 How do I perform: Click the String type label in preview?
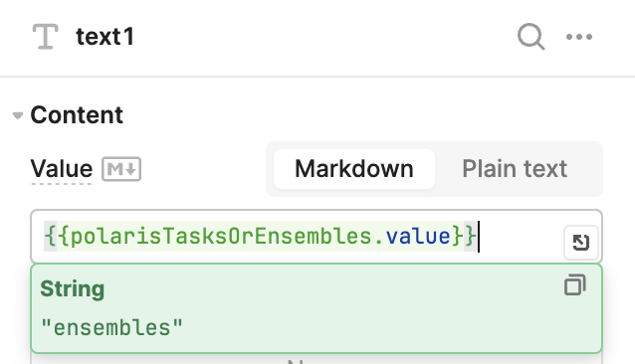(x=73, y=288)
